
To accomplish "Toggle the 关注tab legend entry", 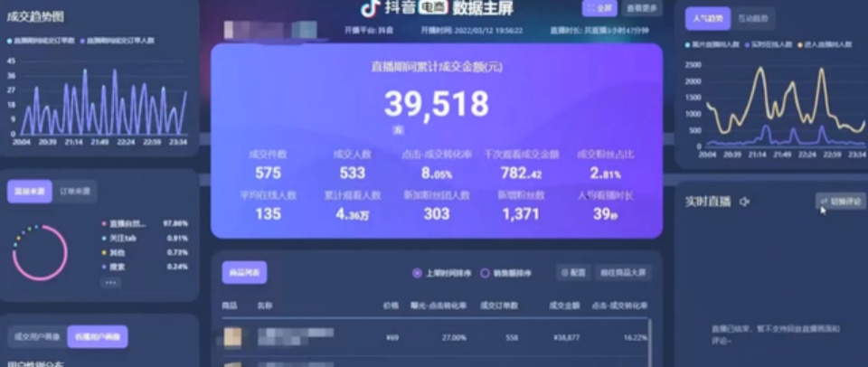I will pyautogui.click(x=145, y=239).
